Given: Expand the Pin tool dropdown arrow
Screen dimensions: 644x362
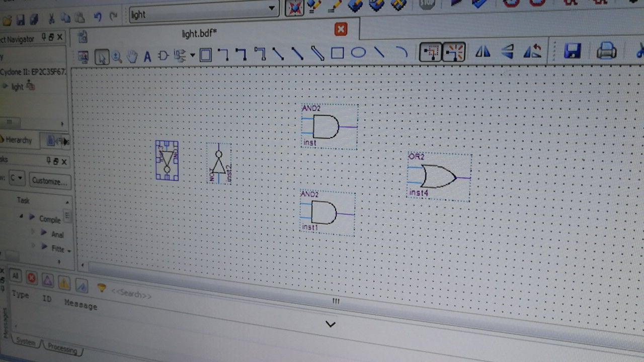Looking at the screenshot, I should (192, 55).
